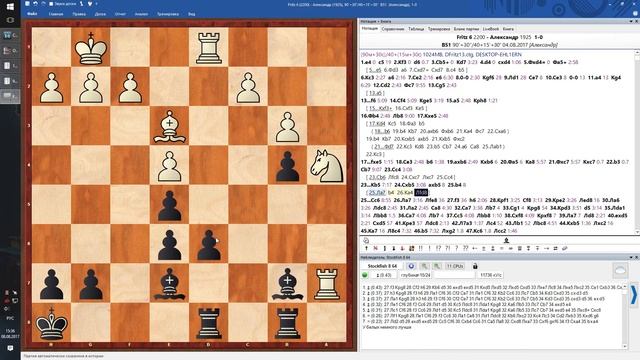Open the Доска menu

[100, 14]
